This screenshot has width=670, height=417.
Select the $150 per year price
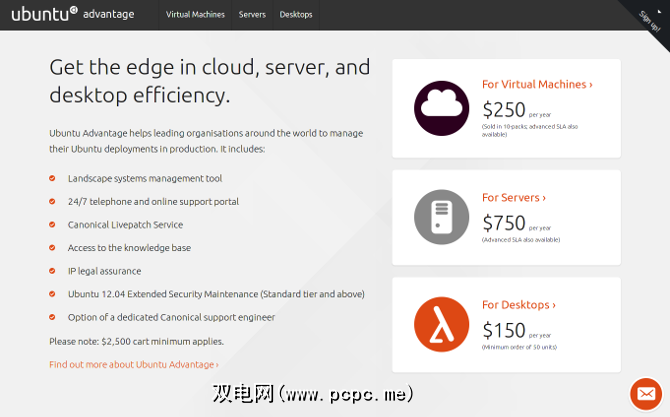[x=517, y=330]
